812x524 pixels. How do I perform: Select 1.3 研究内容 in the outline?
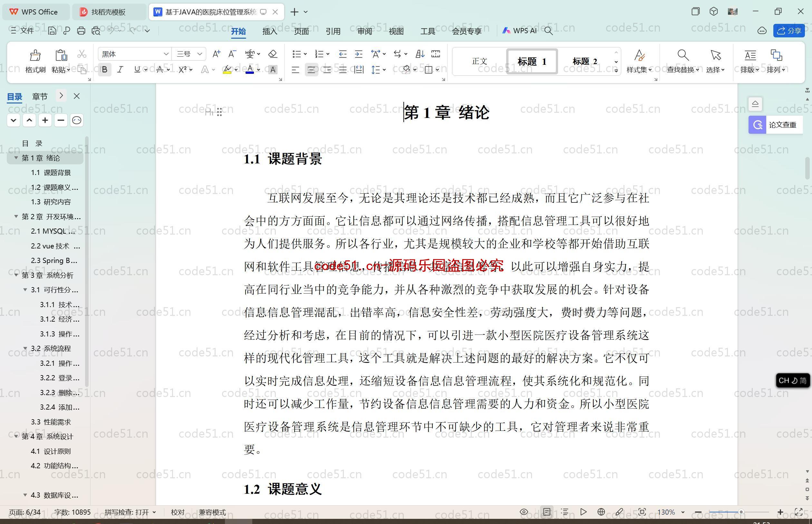51,202
